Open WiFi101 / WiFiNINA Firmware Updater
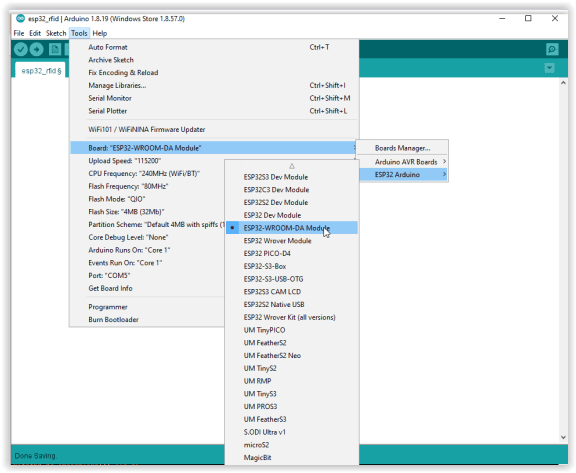The height and width of the screenshot is (473, 576). (x=214, y=129)
